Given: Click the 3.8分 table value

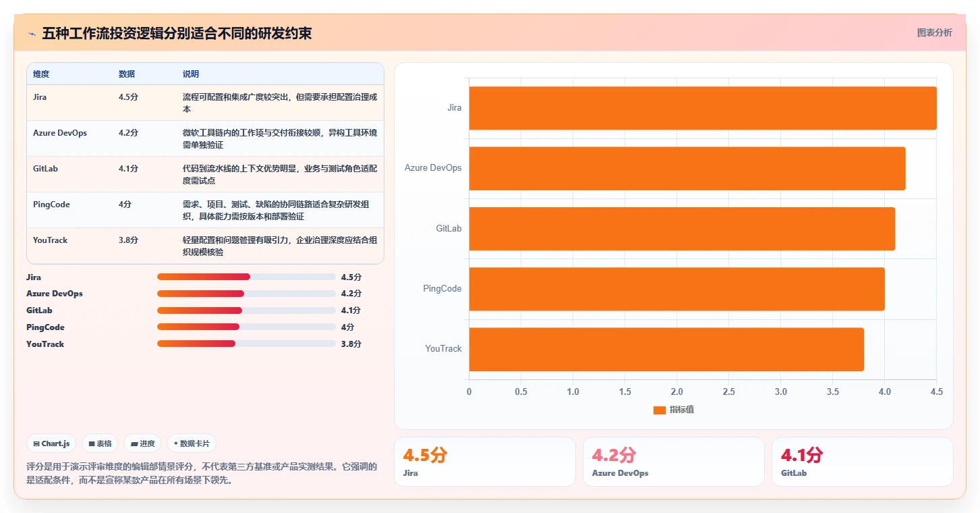Looking at the screenshot, I should pyautogui.click(x=128, y=240).
